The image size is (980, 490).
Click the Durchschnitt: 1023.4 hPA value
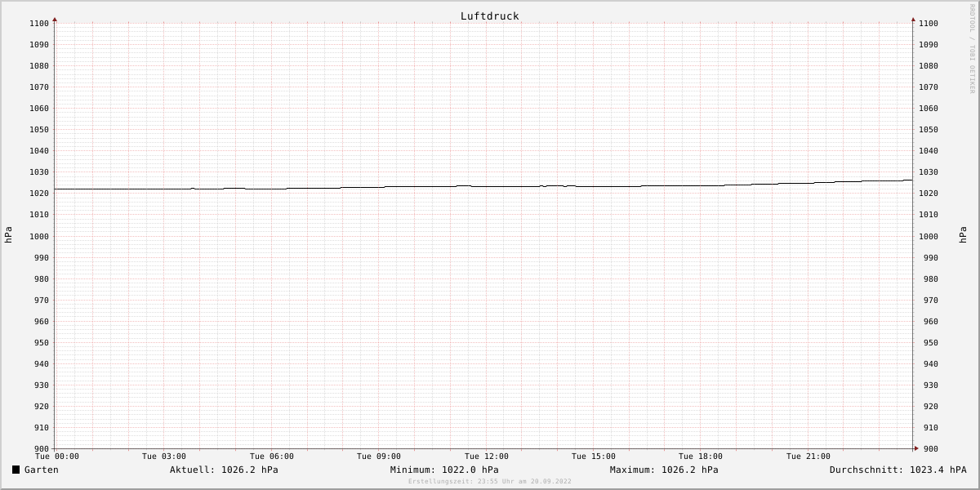coord(898,470)
